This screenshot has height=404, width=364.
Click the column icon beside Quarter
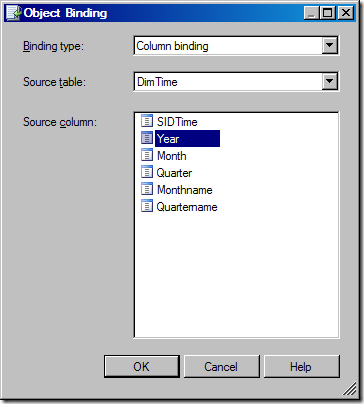click(x=147, y=172)
